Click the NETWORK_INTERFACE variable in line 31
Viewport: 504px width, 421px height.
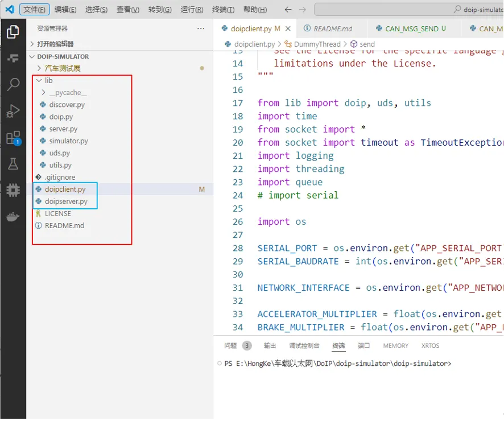(x=303, y=288)
